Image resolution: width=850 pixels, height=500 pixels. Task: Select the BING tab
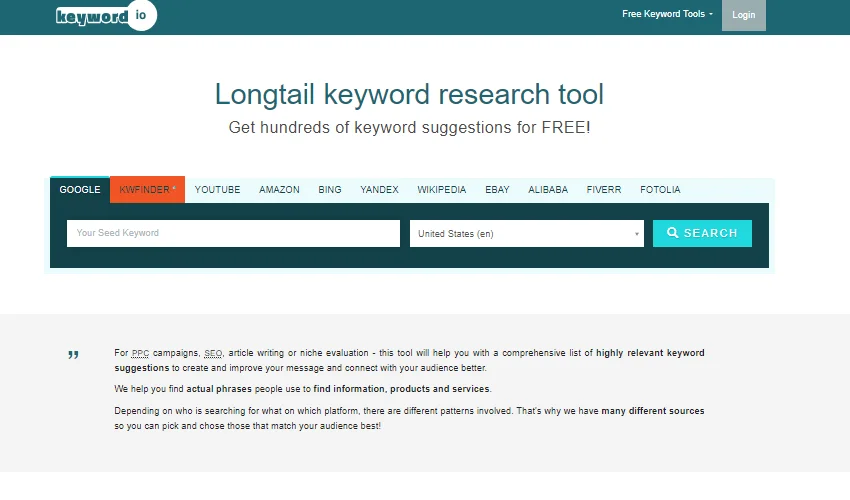[330, 190]
